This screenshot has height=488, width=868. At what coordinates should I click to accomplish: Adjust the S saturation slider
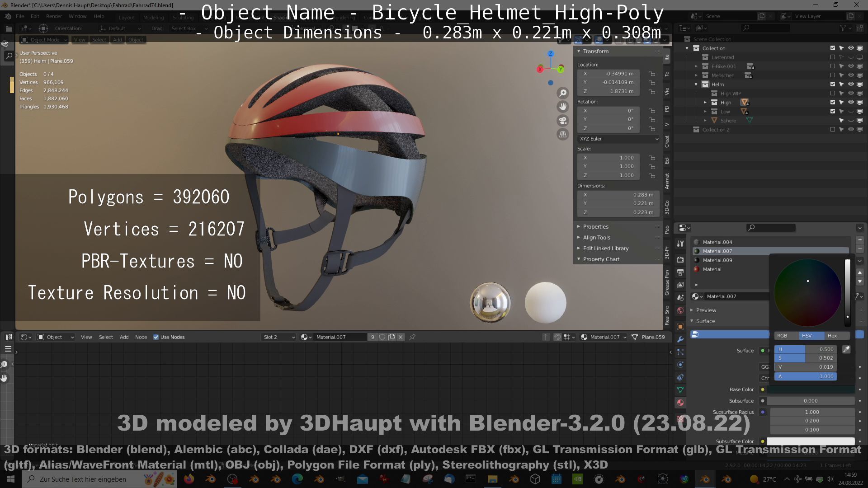[806, 358]
